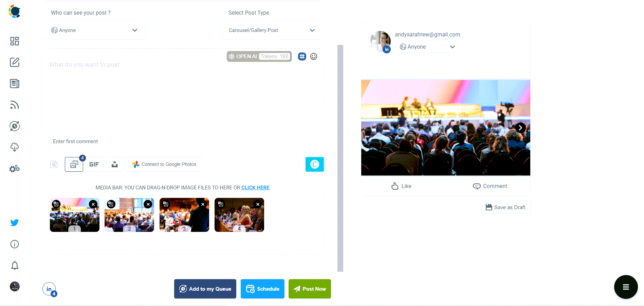Image resolution: width=644 pixels, height=306 pixels.
Task: Select the attachment paperclip option
Action: [x=54, y=164]
